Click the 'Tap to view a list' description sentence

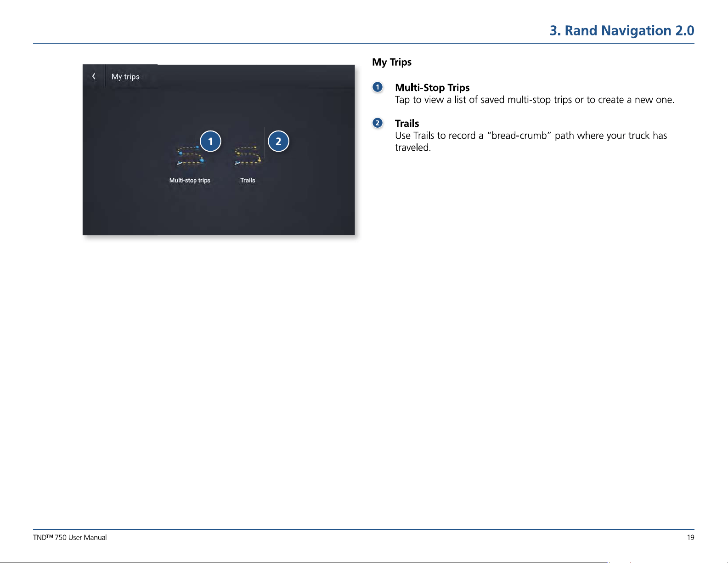click(535, 100)
